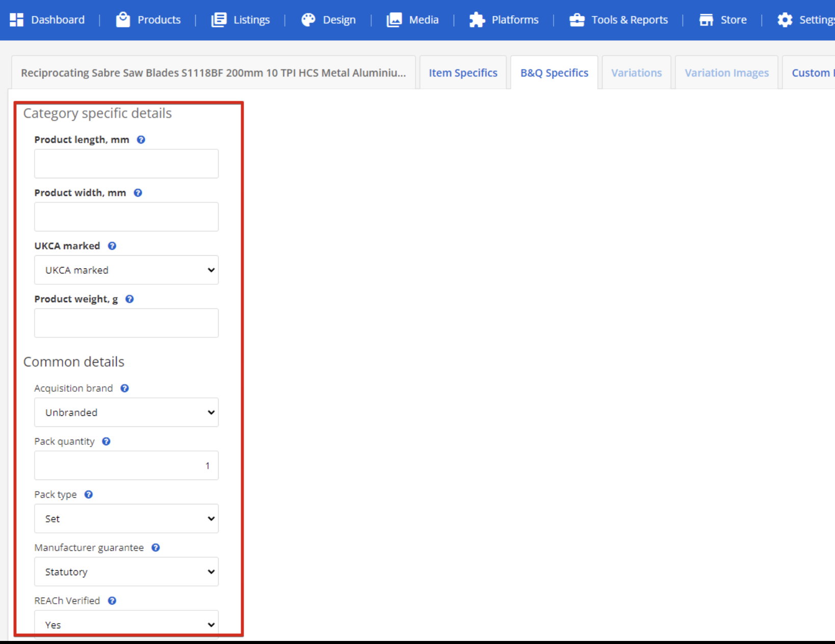Click the Listings document icon

(x=219, y=20)
